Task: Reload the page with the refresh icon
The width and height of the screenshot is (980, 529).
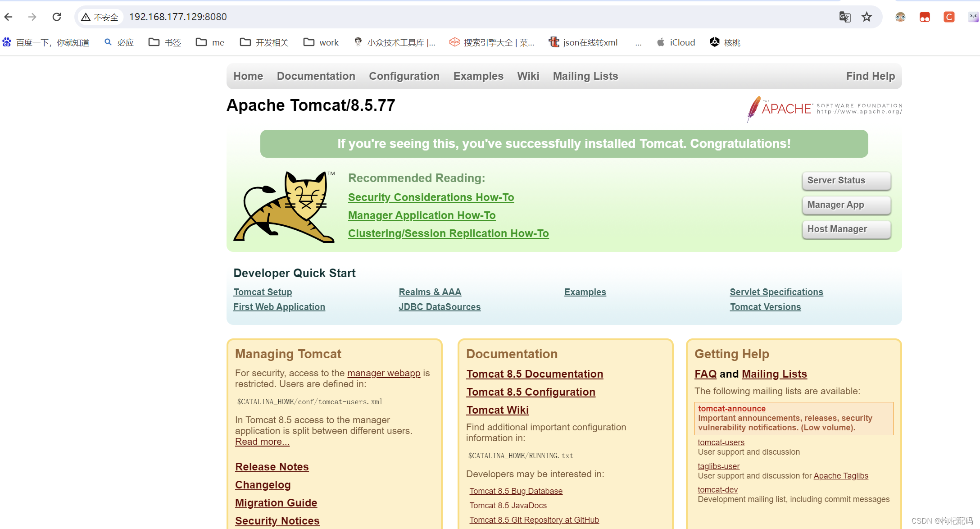Action: point(57,17)
